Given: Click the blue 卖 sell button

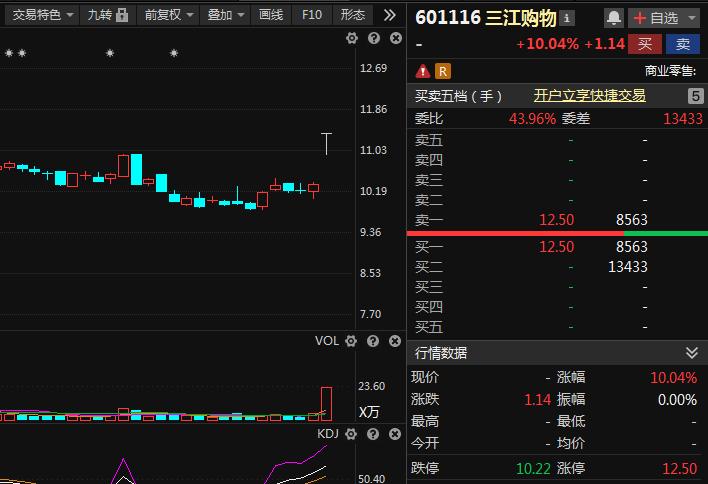Looking at the screenshot, I should tap(683, 44).
